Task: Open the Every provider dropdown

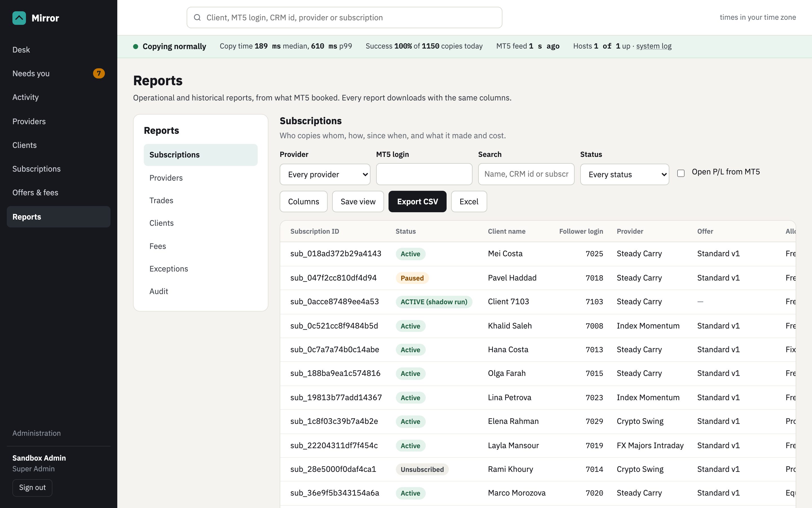Action: coord(325,174)
